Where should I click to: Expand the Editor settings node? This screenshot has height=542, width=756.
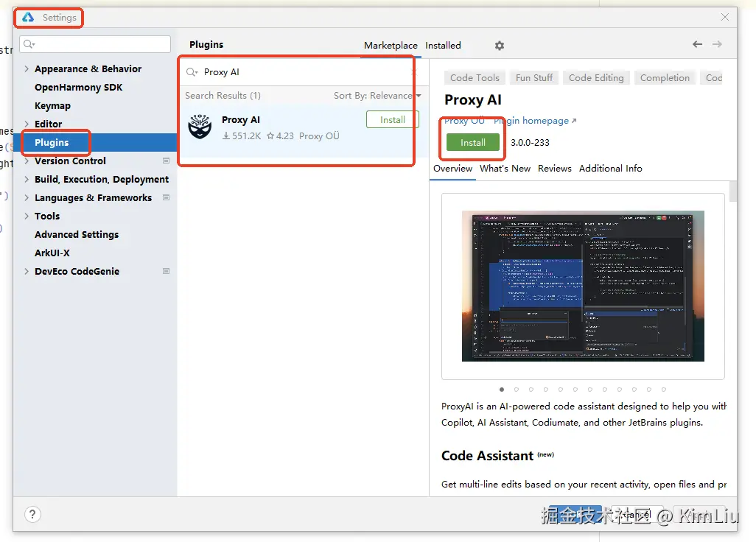(27, 124)
